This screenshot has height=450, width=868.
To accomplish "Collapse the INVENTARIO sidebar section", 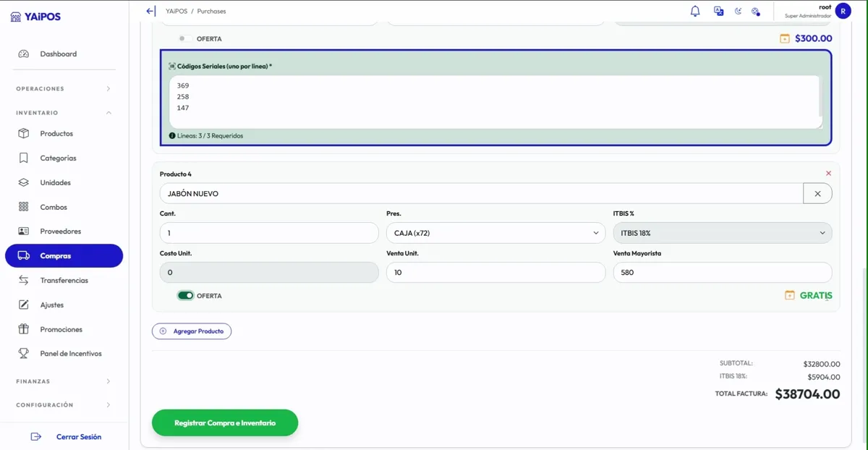I will pyautogui.click(x=64, y=113).
